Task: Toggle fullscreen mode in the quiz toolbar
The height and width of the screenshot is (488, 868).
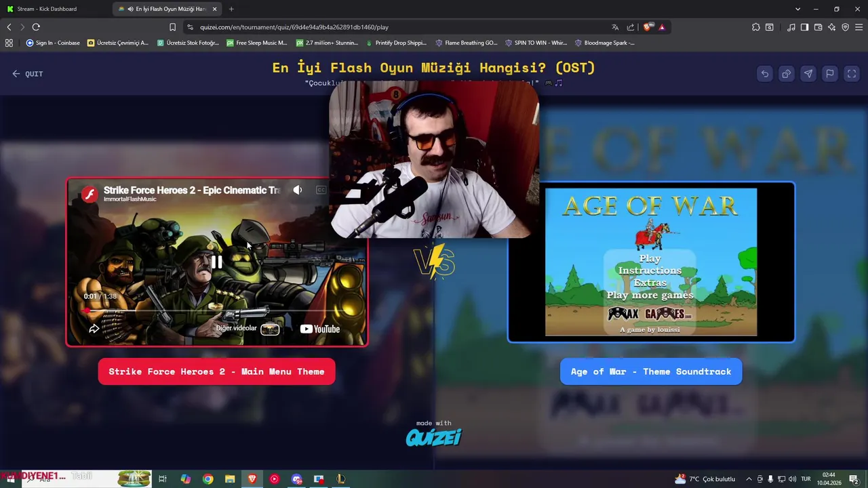Action: [852, 74]
